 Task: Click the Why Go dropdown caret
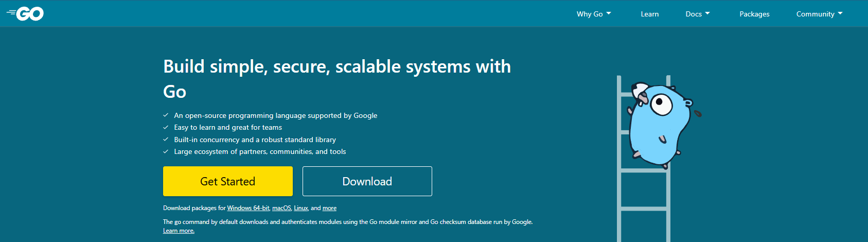point(609,13)
